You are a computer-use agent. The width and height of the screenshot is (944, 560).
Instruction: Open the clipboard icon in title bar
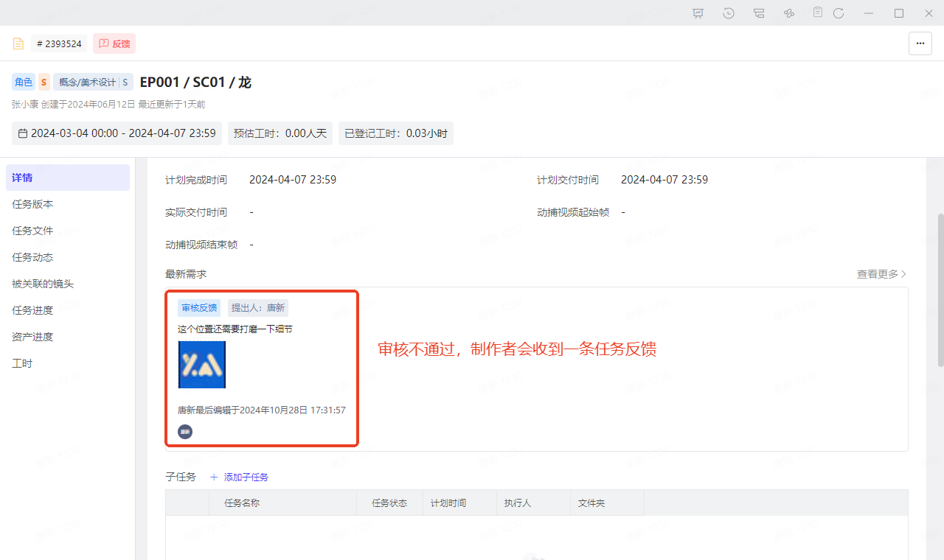coord(818,13)
